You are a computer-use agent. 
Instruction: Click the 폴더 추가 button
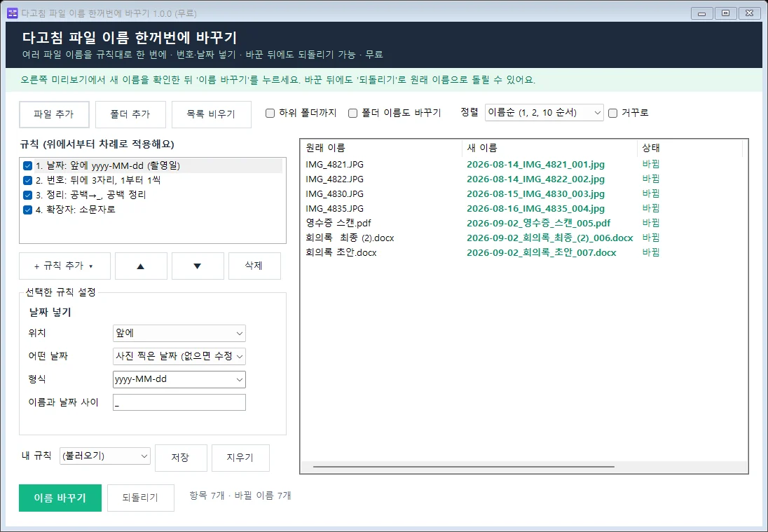130,114
